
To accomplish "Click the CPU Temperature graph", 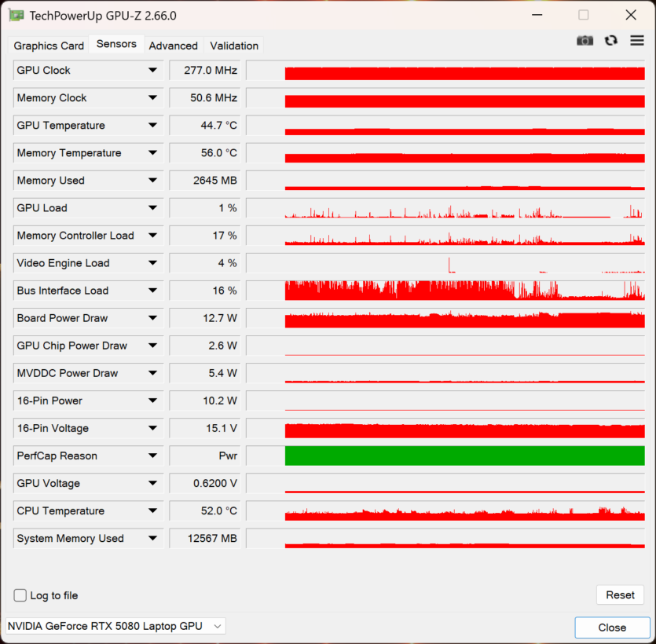I will (x=445, y=510).
